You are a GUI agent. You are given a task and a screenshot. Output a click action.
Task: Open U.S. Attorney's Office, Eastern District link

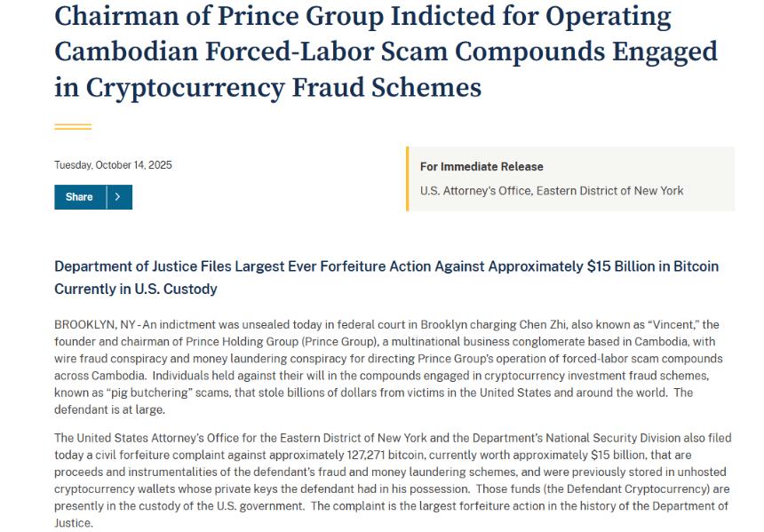[x=552, y=191]
